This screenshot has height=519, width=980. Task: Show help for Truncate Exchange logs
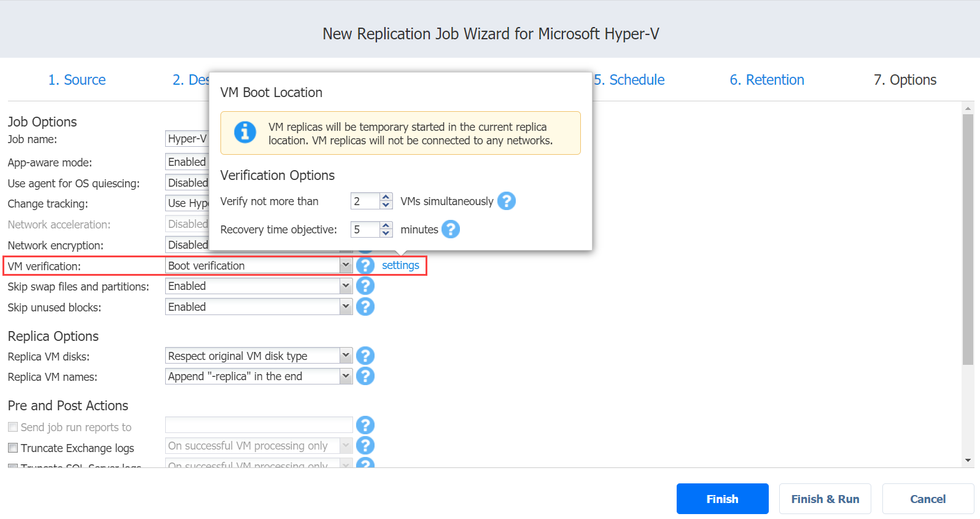click(365, 445)
